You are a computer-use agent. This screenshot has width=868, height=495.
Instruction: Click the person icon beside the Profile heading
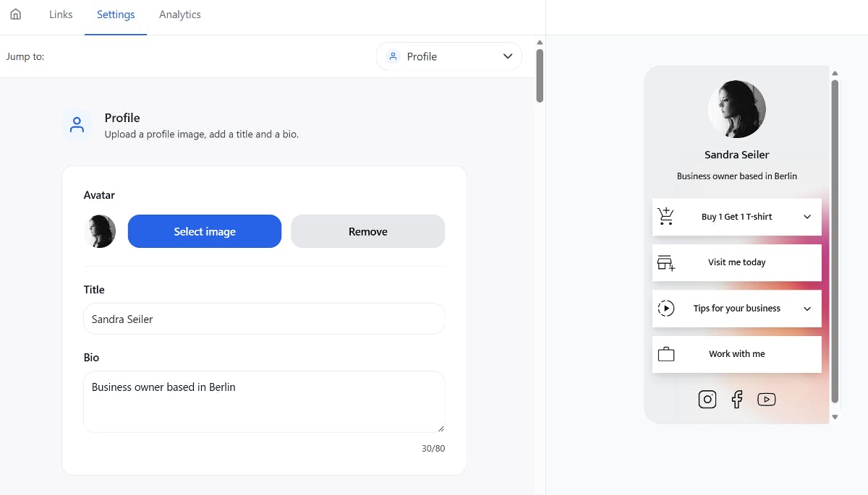click(x=77, y=124)
